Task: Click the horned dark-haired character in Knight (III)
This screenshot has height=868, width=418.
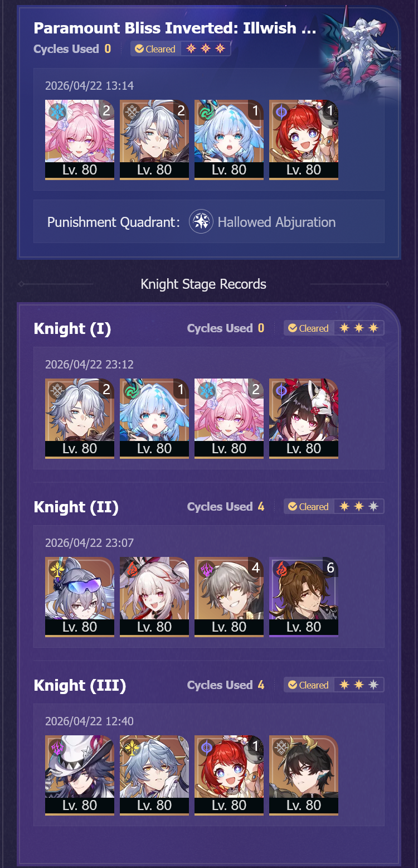Action: coord(304,775)
